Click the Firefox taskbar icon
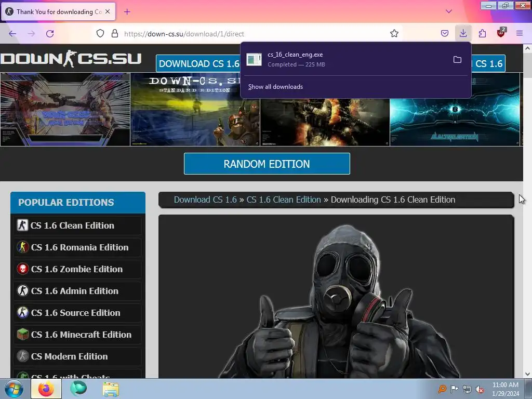Screen dimensions: 532x399 (x=46, y=389)
